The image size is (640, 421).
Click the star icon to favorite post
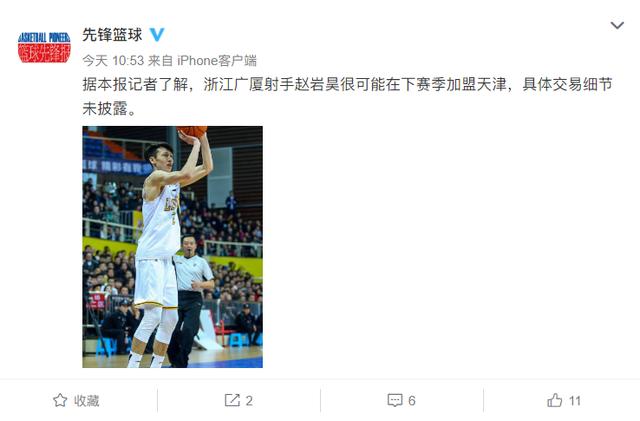pos(60,400)
